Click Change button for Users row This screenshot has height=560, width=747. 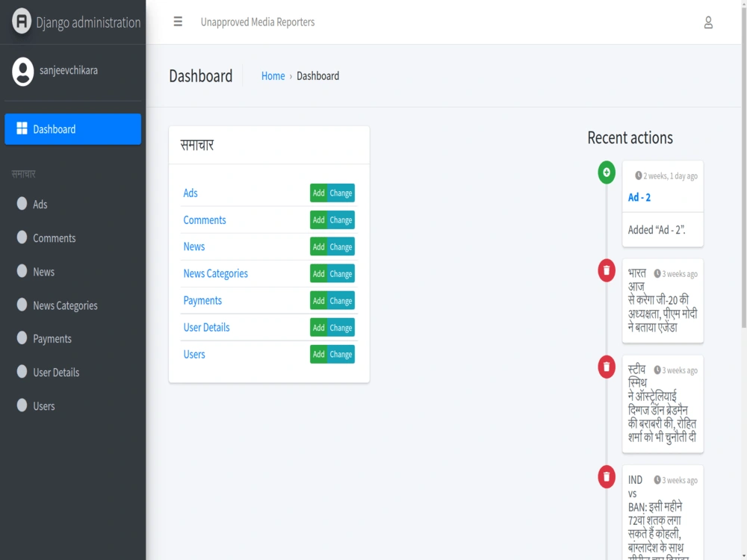341,354
